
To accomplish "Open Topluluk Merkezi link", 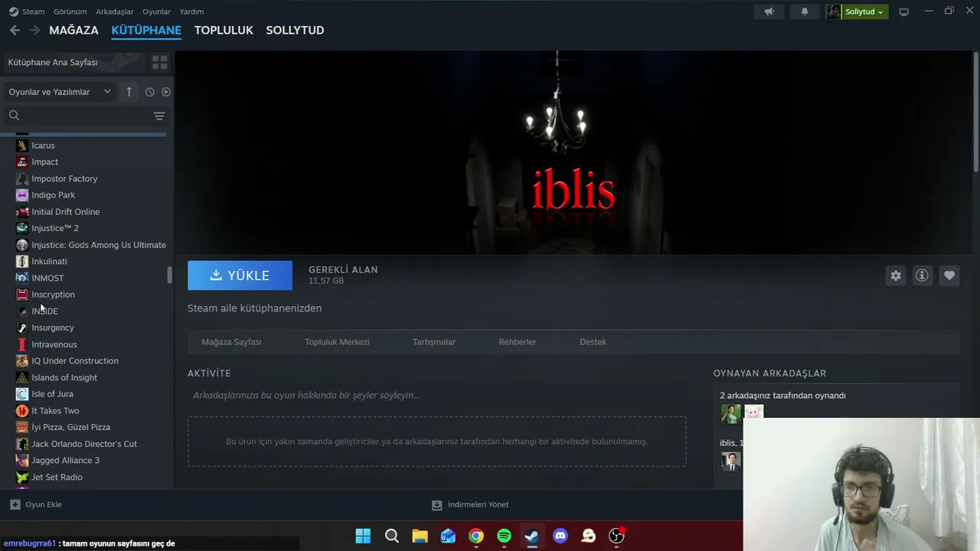I will pyautogui.click(x=337, y=342).
